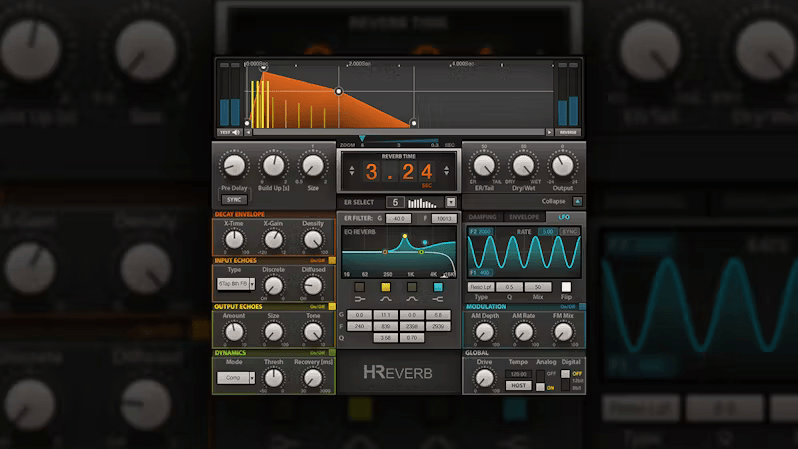Click the ER/Tail balance knob

484,165
